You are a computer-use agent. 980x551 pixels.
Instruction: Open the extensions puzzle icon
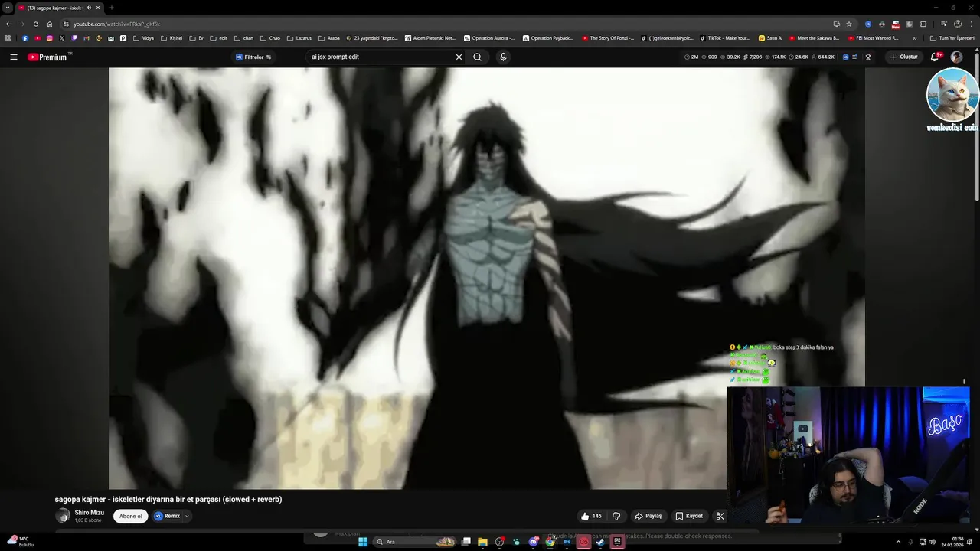(923, 24)
